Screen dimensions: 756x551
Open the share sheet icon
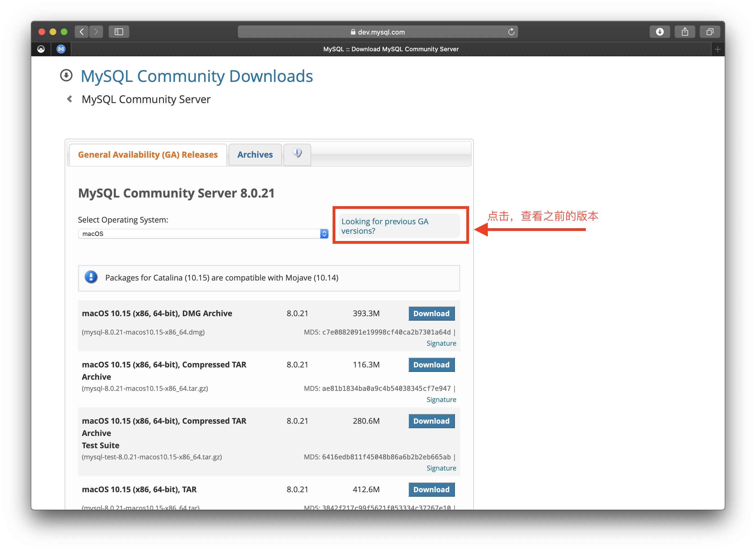[x=685, y=32]
